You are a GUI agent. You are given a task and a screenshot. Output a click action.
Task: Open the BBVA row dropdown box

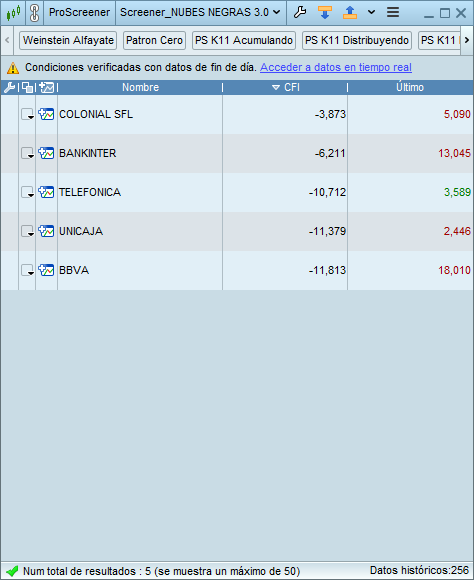(27, 271)
